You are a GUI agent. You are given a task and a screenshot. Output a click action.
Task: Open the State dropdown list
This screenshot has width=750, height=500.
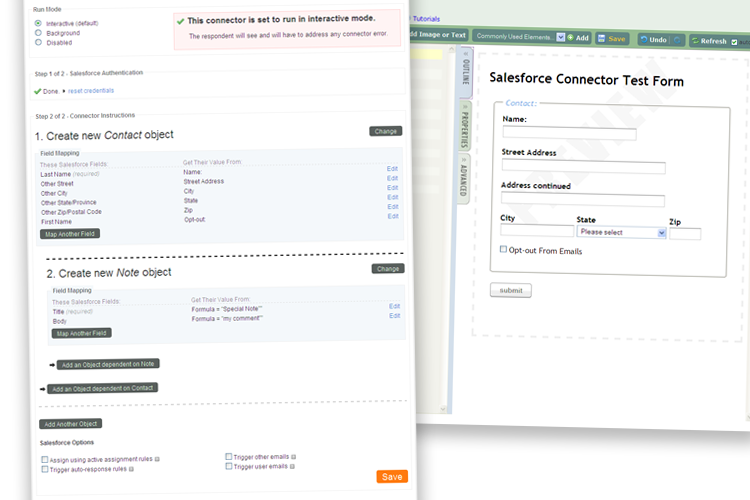click(621, 232)
